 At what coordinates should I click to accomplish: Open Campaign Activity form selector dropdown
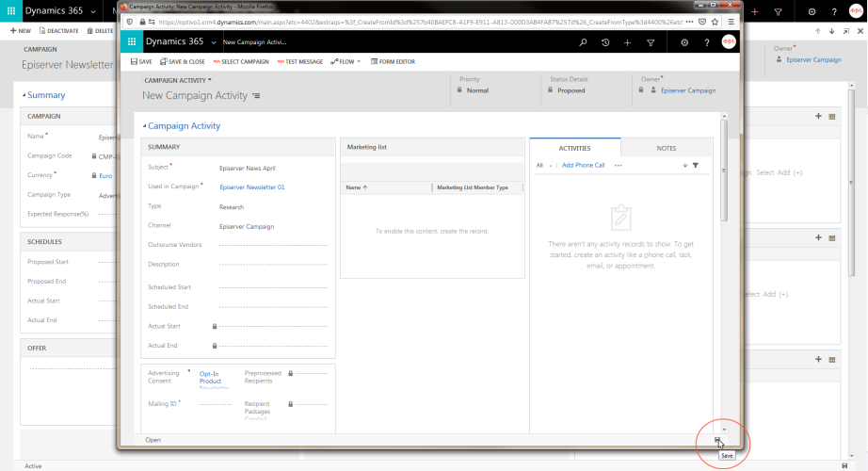[178, 80]
